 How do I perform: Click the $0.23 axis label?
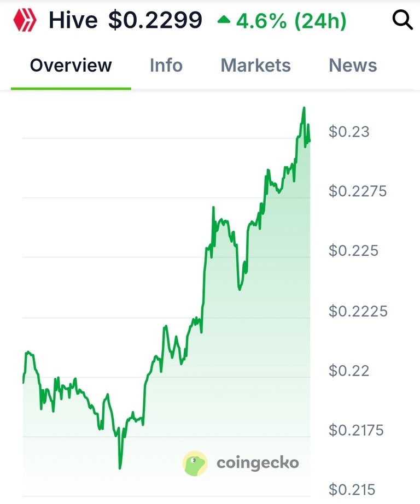click(x=349, y=132)
